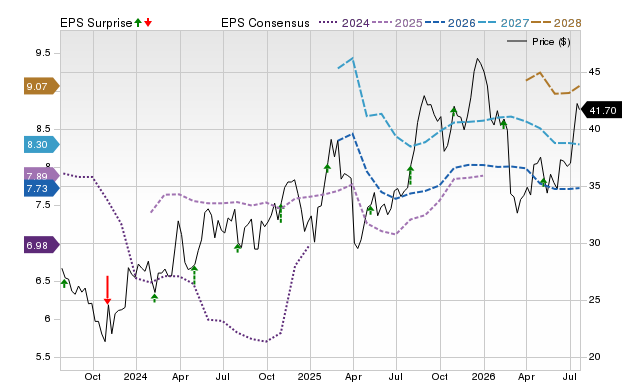
Task: Click the light purple 7.89 value tag
Action: click(41, 175)
